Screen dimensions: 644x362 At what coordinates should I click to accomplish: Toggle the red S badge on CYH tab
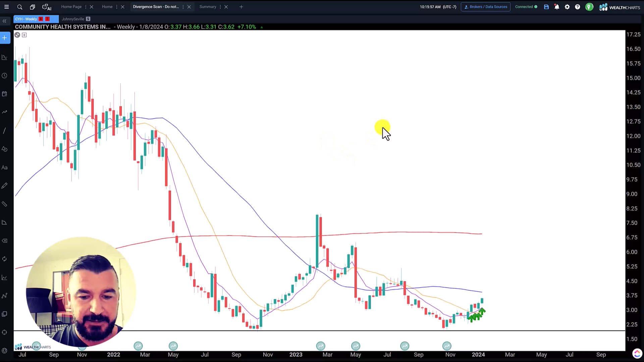[x=41, y=19]
